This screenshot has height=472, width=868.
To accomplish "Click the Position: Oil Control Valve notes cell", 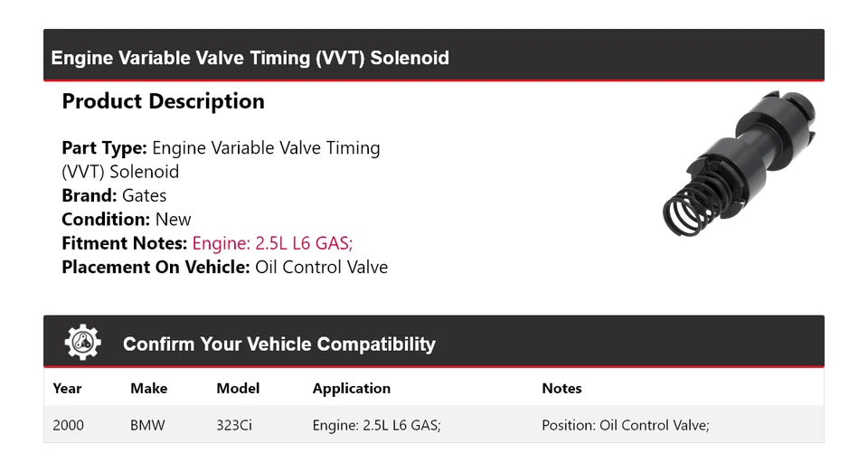I will click(625, 425).
